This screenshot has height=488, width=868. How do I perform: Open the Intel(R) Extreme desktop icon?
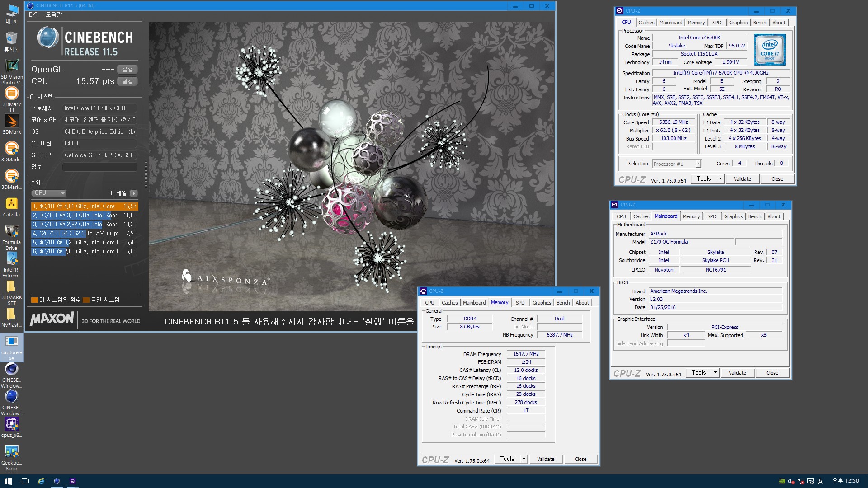click(x=11, y=265)
